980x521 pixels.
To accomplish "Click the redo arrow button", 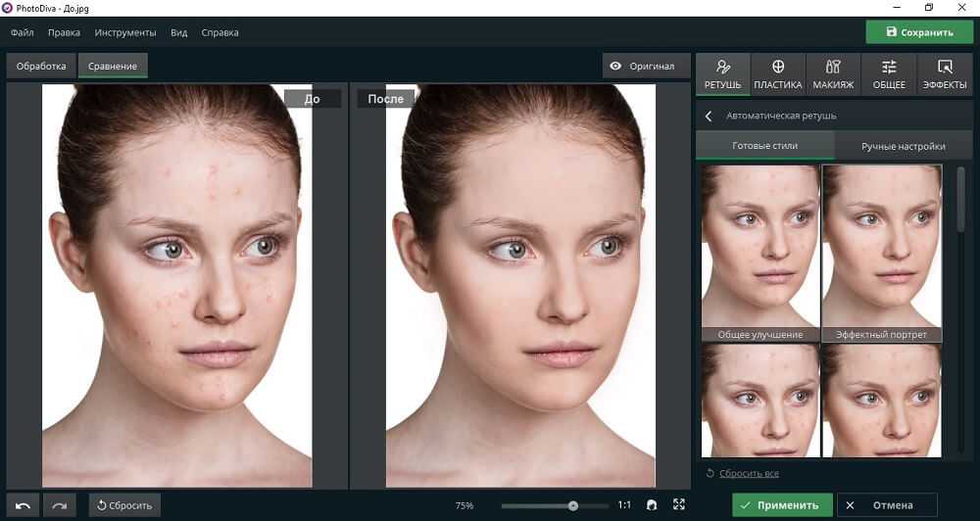I will point(60,505).
